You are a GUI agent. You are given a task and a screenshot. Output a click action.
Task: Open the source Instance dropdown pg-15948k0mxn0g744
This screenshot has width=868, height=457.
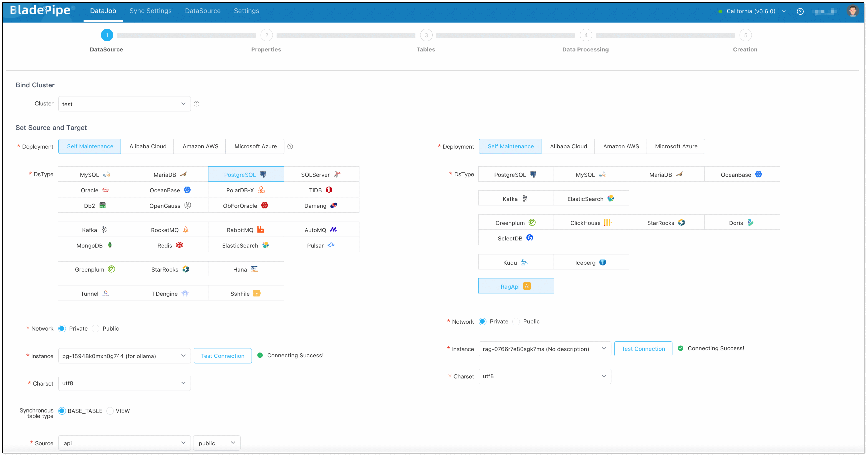tap(124, 356)
